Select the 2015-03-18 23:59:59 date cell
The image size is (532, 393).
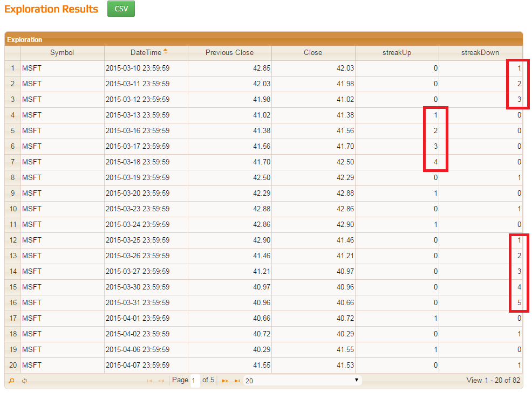click(146, 162)
